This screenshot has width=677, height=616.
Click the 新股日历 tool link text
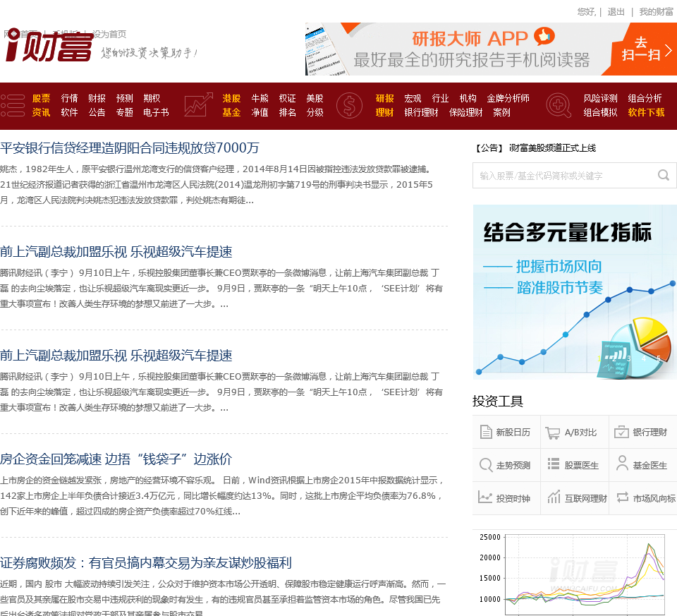[x=513, y=433]
